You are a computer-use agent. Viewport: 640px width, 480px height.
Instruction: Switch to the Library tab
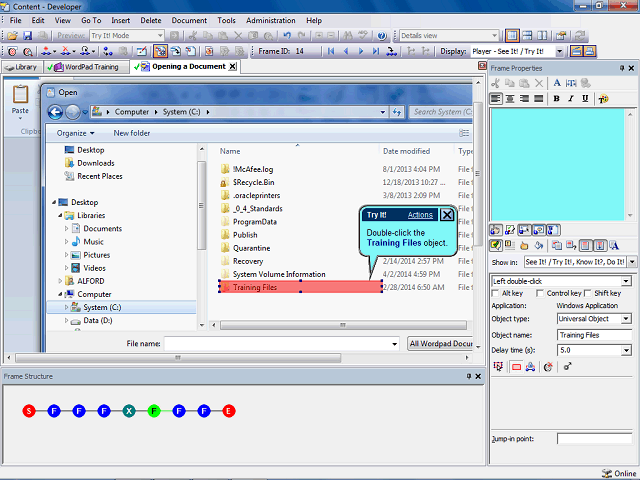pos(21,67)
